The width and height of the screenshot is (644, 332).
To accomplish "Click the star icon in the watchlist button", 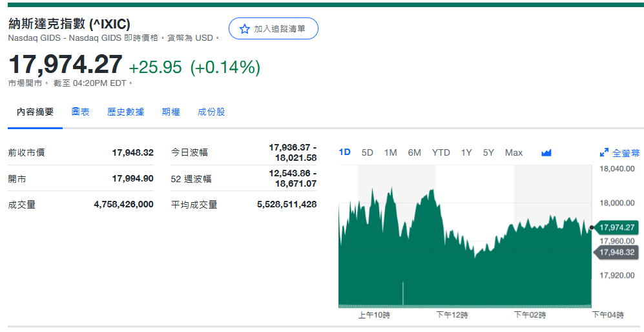I will coord(244,29).
